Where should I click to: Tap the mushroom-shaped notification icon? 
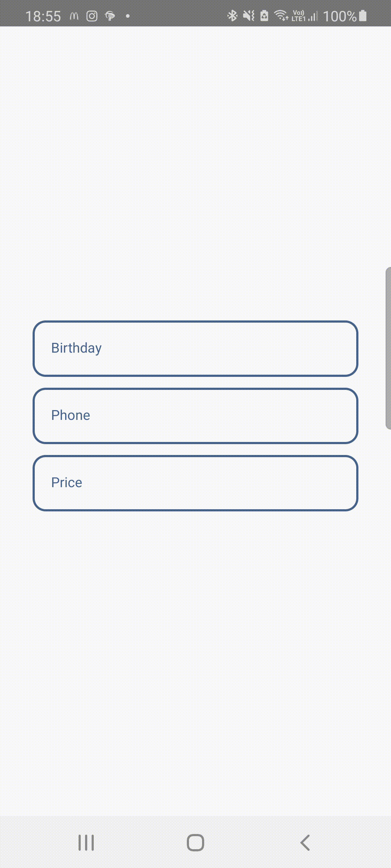pos(110,16)
